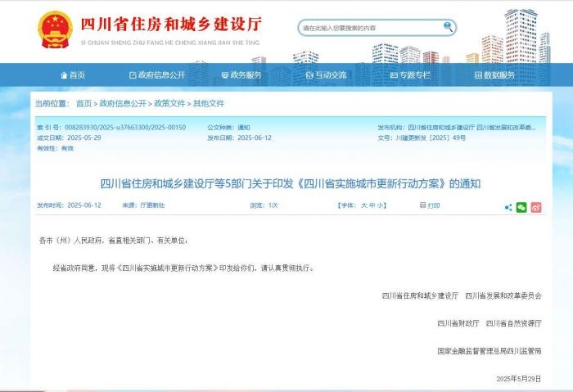573x392 pixels.
Task: Click the 打印 print link
Action: coord(433,205)
